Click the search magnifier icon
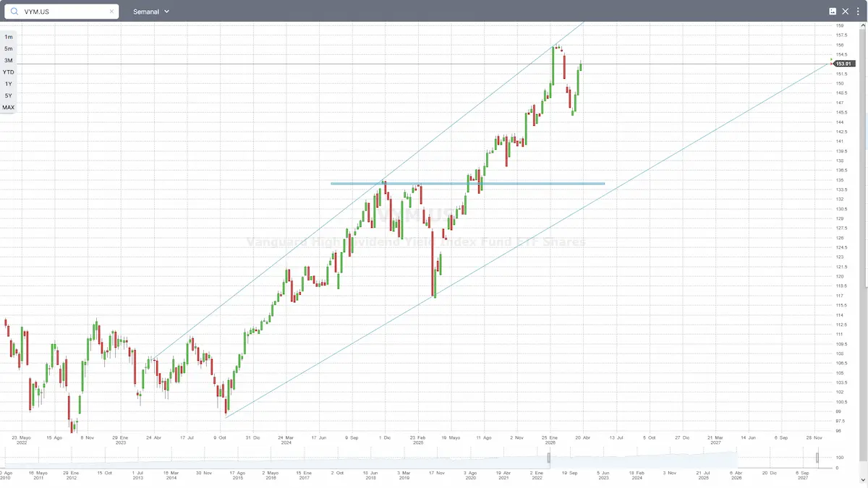 14,12
